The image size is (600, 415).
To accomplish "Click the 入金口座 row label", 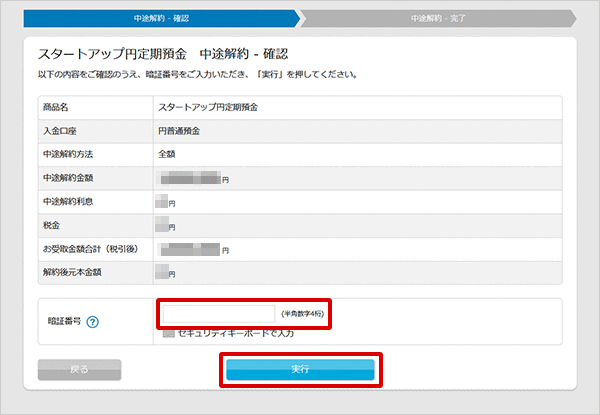I will point(61,130).
